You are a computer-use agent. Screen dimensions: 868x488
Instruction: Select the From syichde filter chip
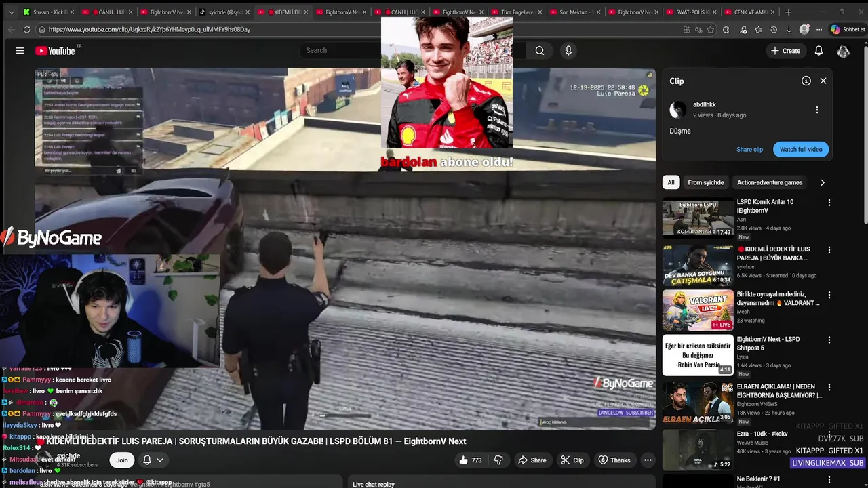pyautogui.click(x=705, y=182)
